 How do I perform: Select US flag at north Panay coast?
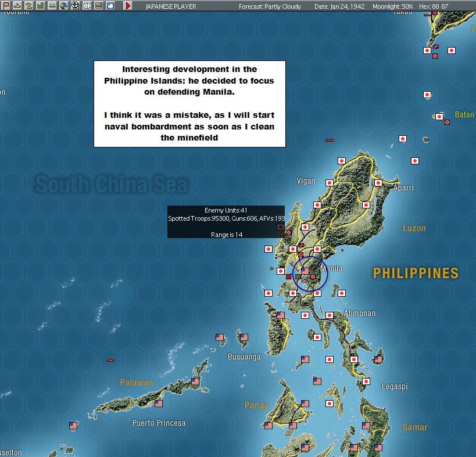tap(305, 404)
